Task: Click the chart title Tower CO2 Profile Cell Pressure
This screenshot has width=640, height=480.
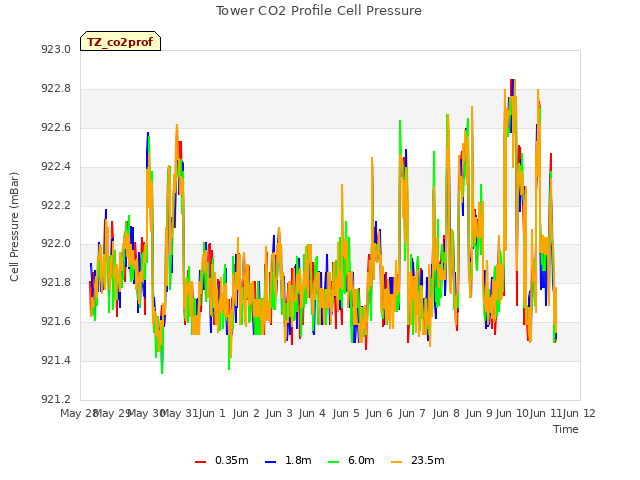Action: (318, 11)
